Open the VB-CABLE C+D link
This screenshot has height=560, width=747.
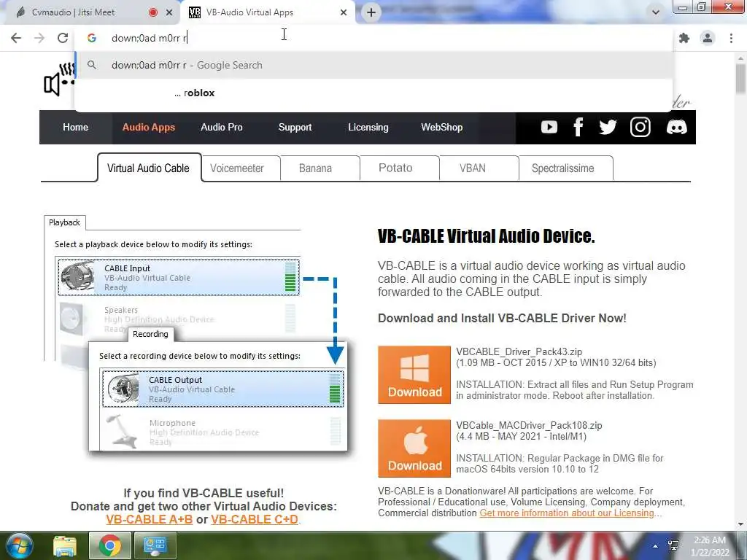click(x=255, y=519)
